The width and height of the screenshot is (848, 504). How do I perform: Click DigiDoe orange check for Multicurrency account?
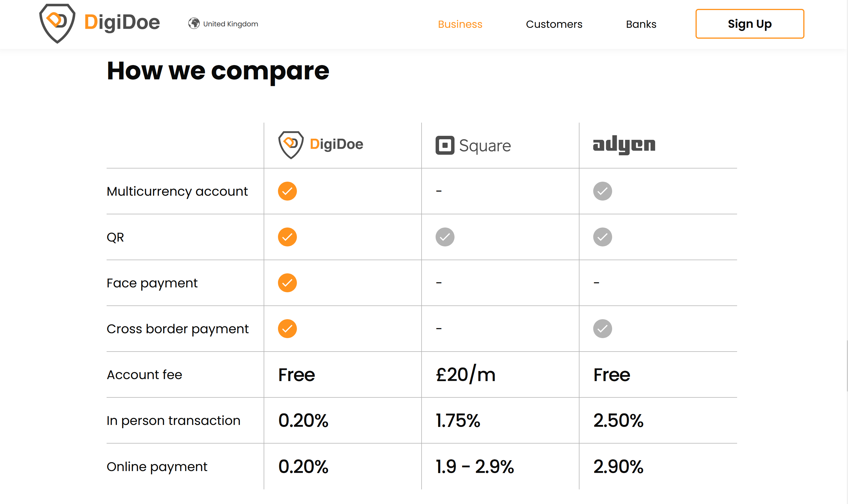point(287,191)
